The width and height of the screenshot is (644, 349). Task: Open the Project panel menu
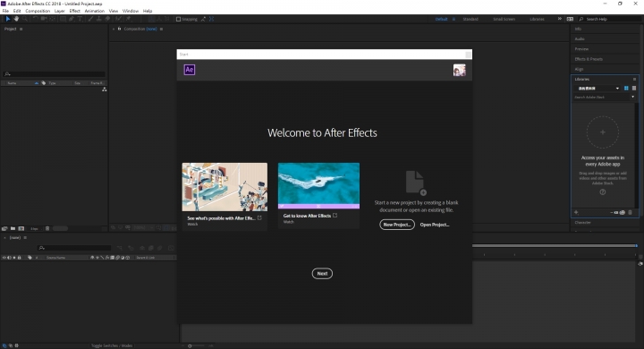click(x=21, y=30)
